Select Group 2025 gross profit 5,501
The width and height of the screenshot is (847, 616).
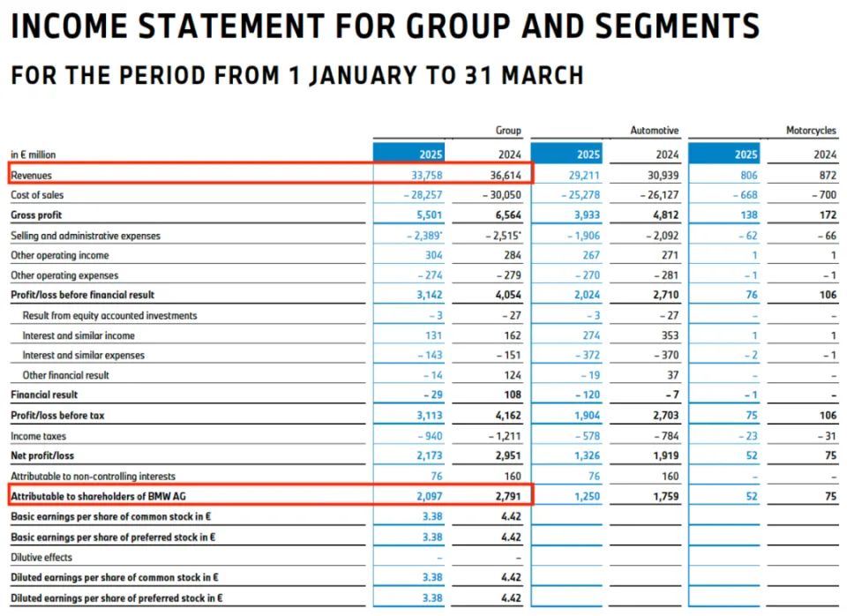coord(430,215)
